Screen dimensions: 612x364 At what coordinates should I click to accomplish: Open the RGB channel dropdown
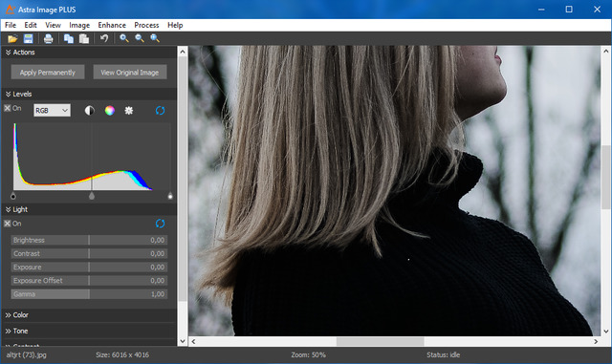tap(52, 111)
